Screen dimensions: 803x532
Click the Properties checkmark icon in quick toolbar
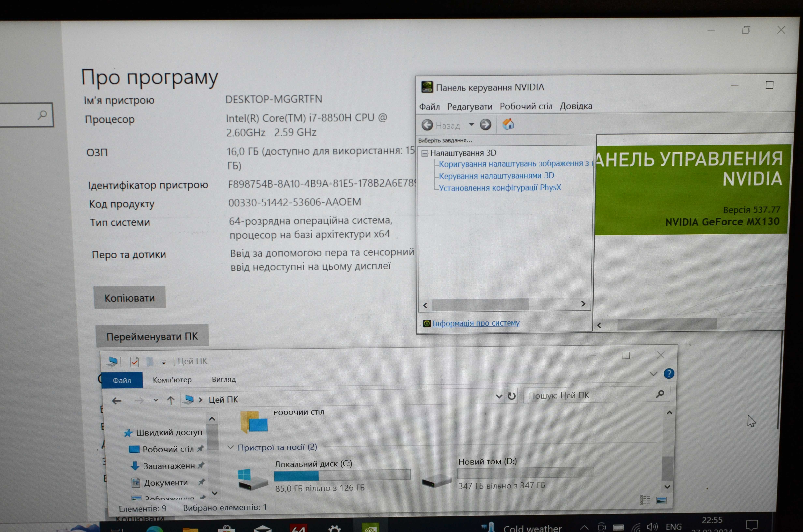(134, 362)
